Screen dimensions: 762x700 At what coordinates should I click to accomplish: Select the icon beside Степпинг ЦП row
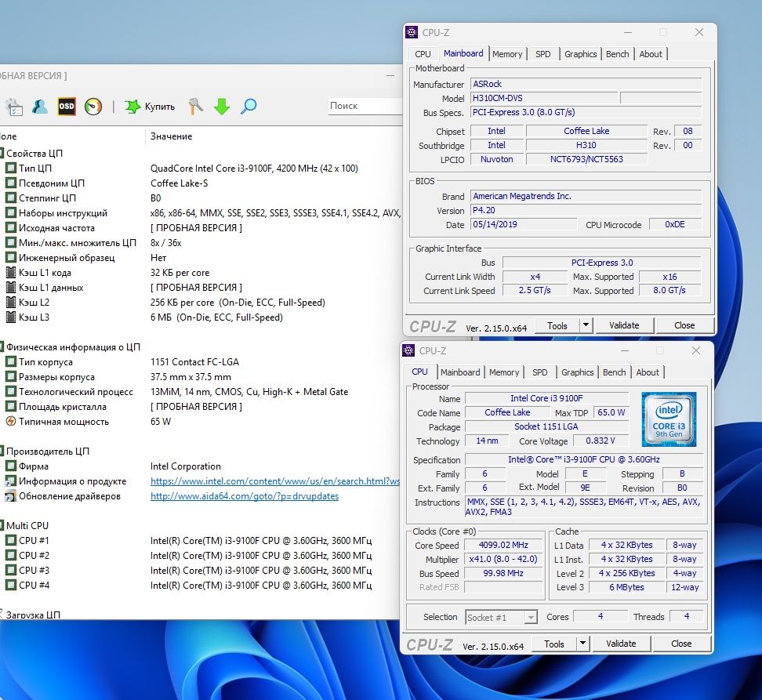(11, 198)
